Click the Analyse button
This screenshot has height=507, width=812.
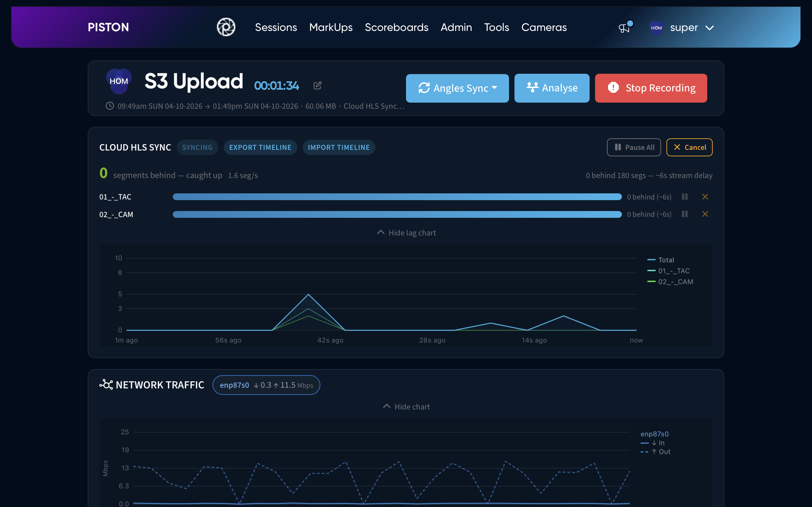[x=552, y=88]
